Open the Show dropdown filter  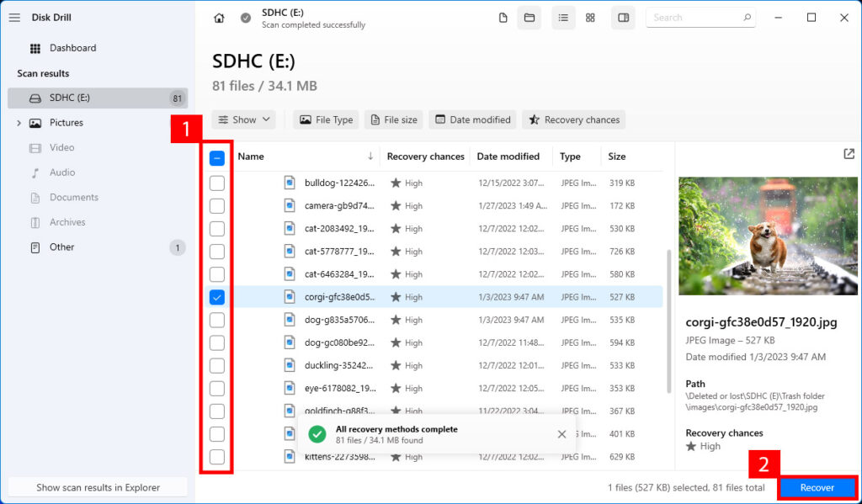tap(243, 119)
